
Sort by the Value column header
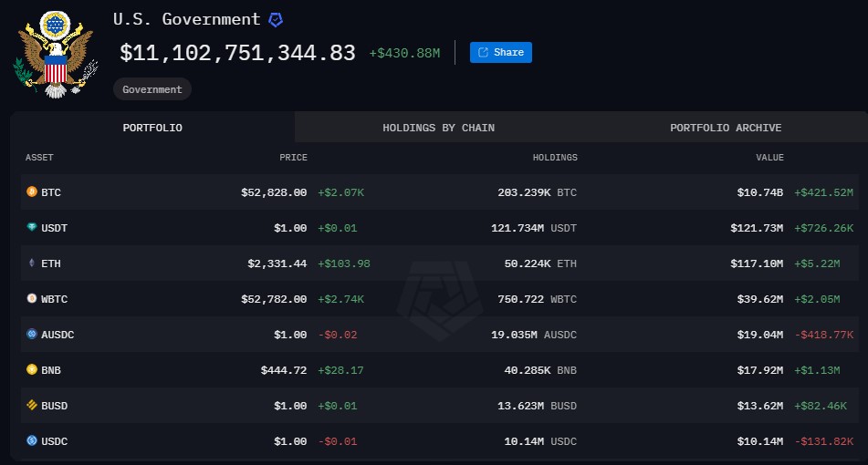pyautogui.click(x=769, y=158)
